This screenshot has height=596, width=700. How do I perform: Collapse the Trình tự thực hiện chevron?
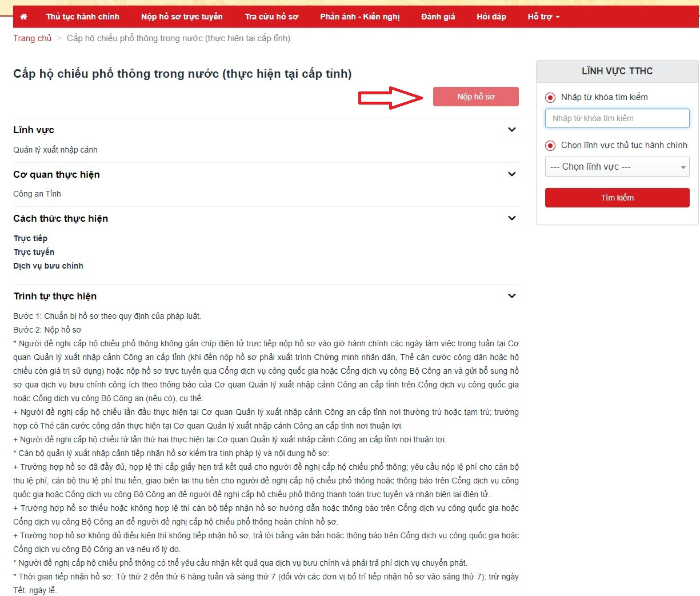point(512,296)
